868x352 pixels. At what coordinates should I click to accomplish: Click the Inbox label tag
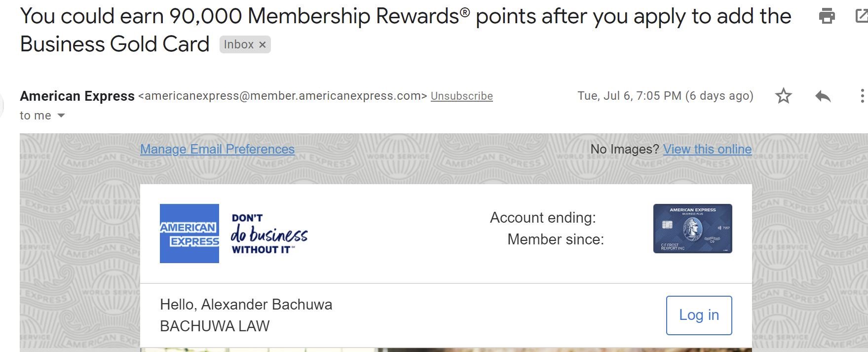click(x=238, y=45)
